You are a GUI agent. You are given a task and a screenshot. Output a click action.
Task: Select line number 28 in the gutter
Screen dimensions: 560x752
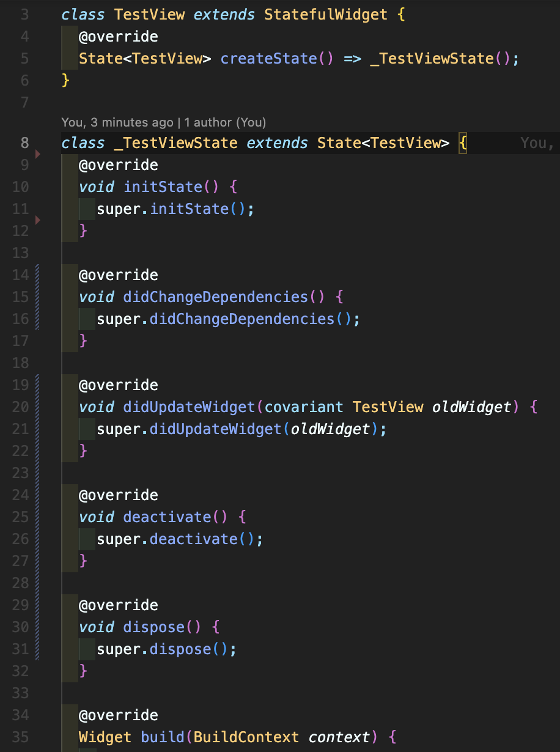(21, 583)
